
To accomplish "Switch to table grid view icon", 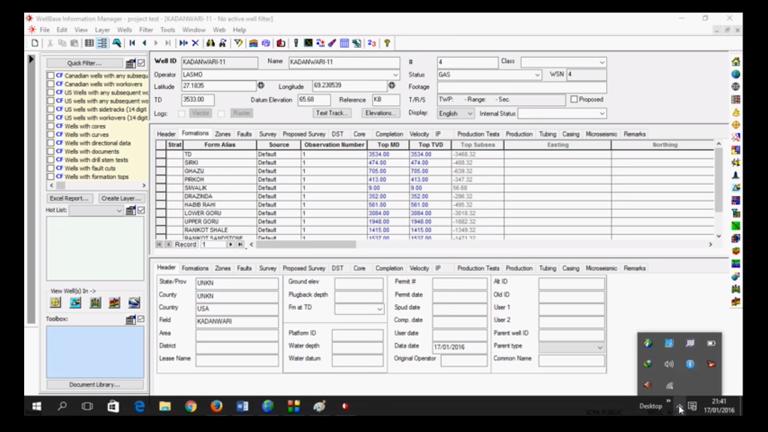I will click(89, 43).
